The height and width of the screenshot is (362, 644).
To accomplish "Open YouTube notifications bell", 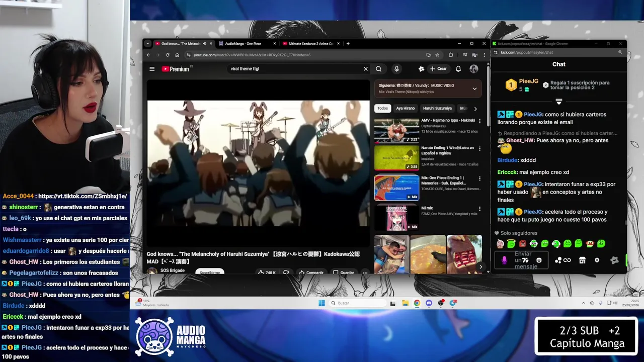I will 458,69.
